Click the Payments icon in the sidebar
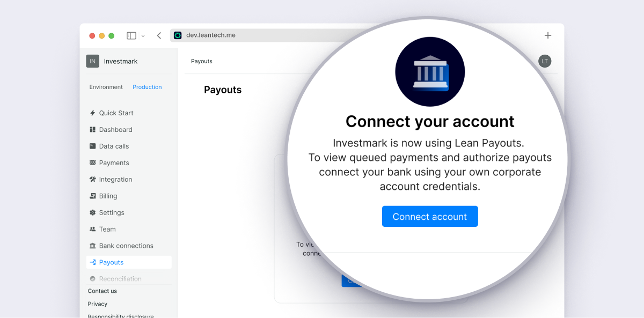This screenshot has height=318, width=644. click(x=93, y=163)
